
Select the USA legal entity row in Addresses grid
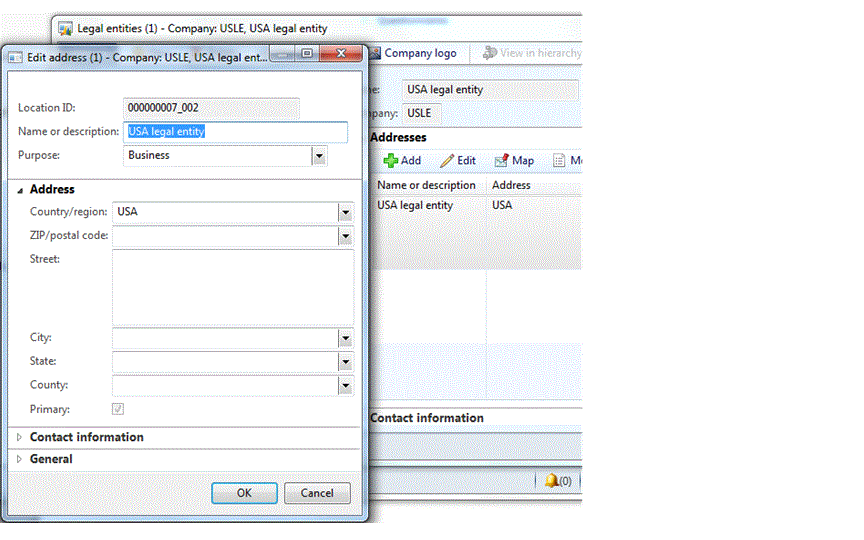click(477, 205)
